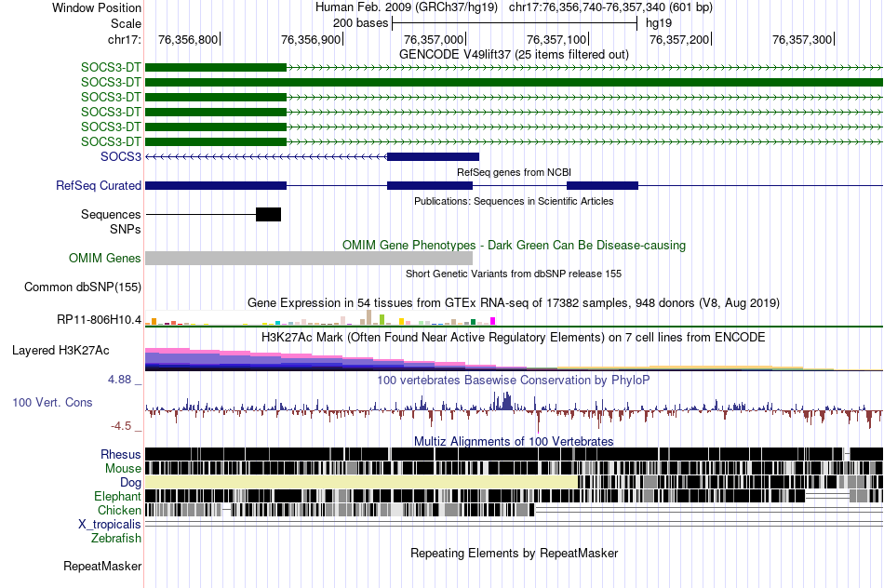
Task: Click the 100 Vert. Cons label
Action: [52, 403]
